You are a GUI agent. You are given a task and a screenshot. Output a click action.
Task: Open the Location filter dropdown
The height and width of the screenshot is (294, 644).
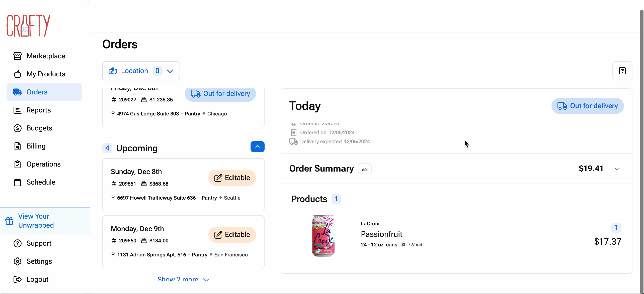coord(141,71)
